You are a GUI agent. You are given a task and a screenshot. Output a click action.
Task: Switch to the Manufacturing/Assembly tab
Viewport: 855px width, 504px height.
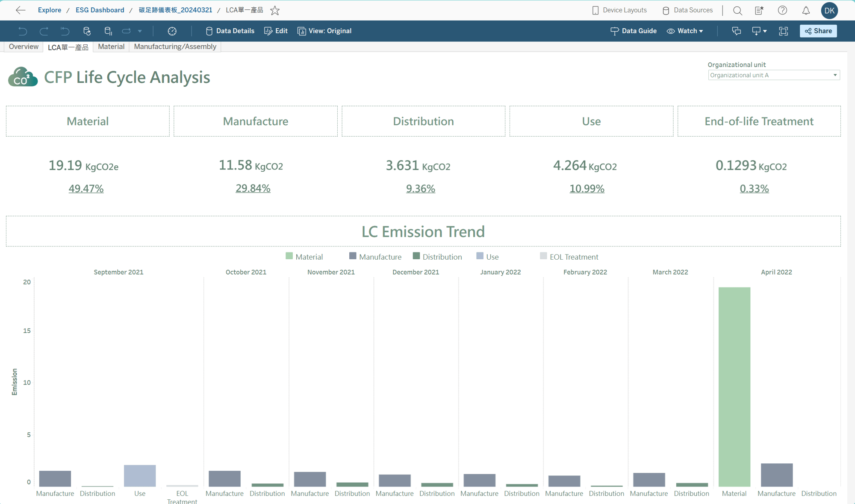pos(175,47)
